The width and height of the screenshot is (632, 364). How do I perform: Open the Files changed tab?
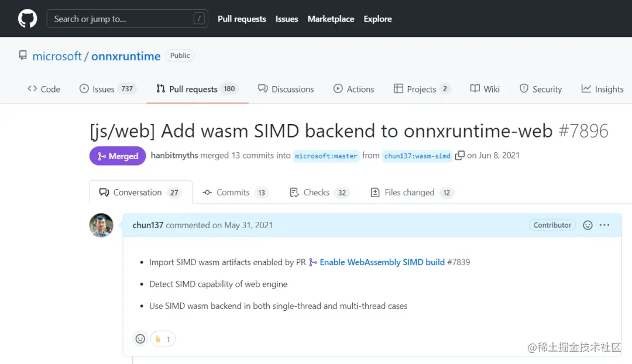pyautogui.click(x=412, y=193)
